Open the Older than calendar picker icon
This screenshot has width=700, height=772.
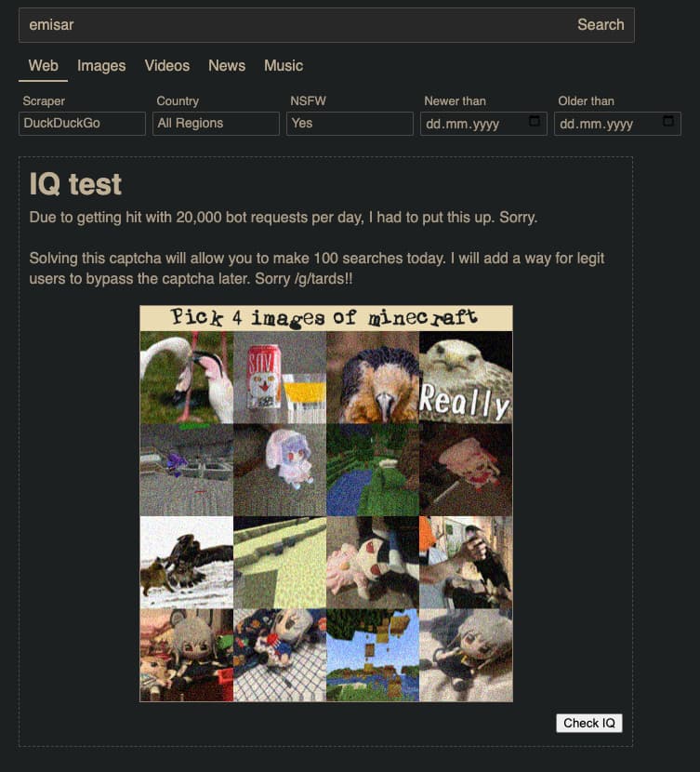(668, 121)
